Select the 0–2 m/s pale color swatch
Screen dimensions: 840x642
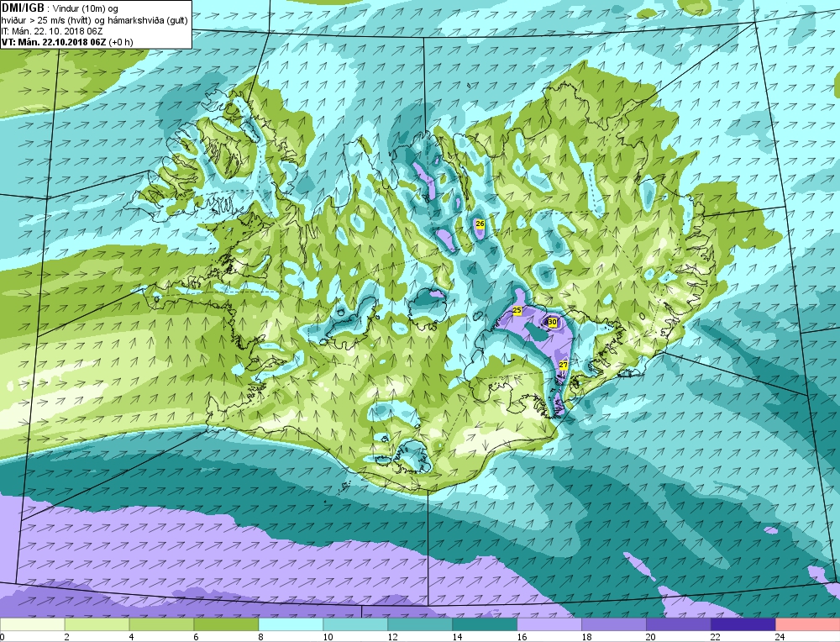pos(33,625)
